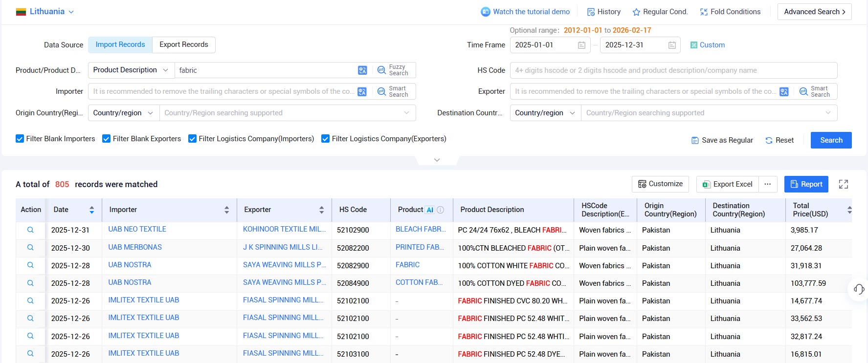Uncheck Filter Logistics Company(Importers)
868x363 pixels.
(x=192, y=139)
